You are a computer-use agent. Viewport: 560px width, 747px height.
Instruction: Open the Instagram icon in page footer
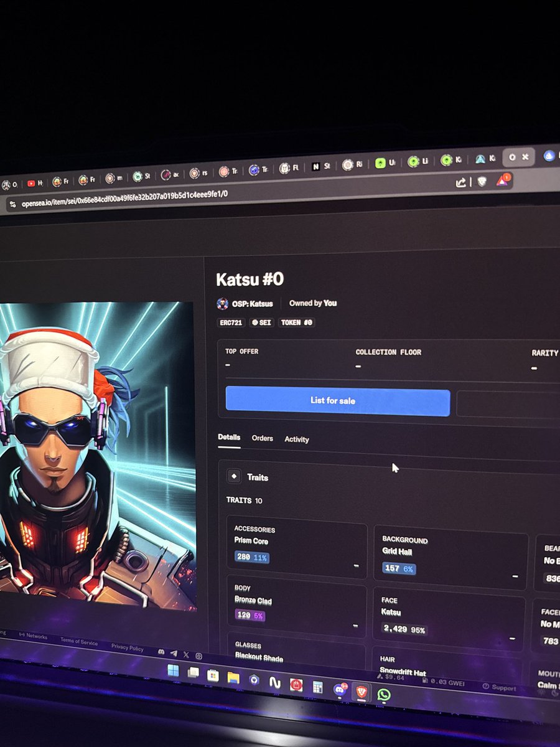pos(199,655)
